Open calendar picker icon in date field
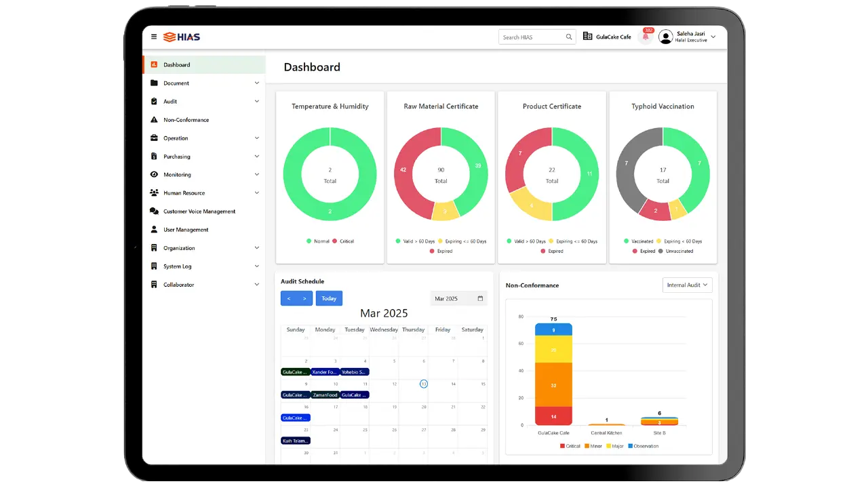 click(480, 298)
